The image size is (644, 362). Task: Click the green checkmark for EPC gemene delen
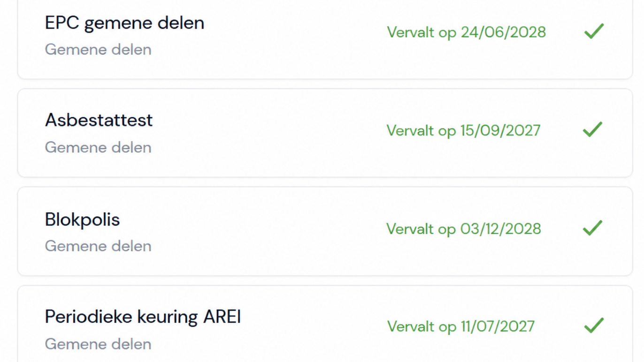click(x=593, y=31)
